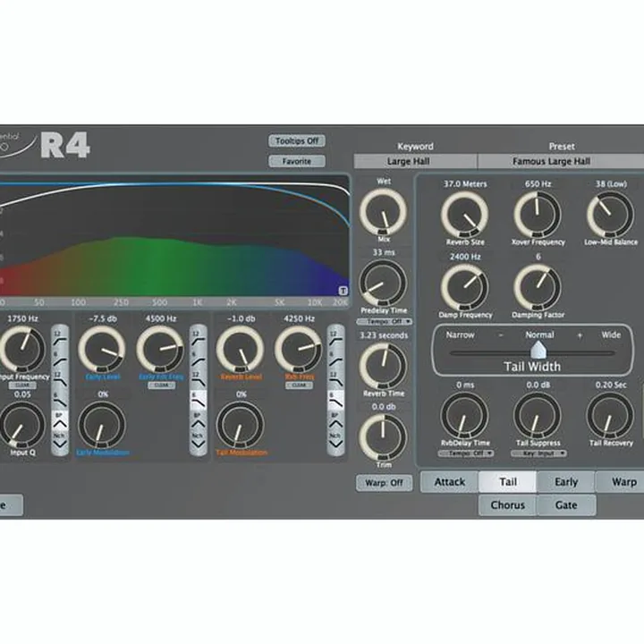
Task: Choose BP band-pass in Reverb filter strip
Action: (x=335, y=420)
